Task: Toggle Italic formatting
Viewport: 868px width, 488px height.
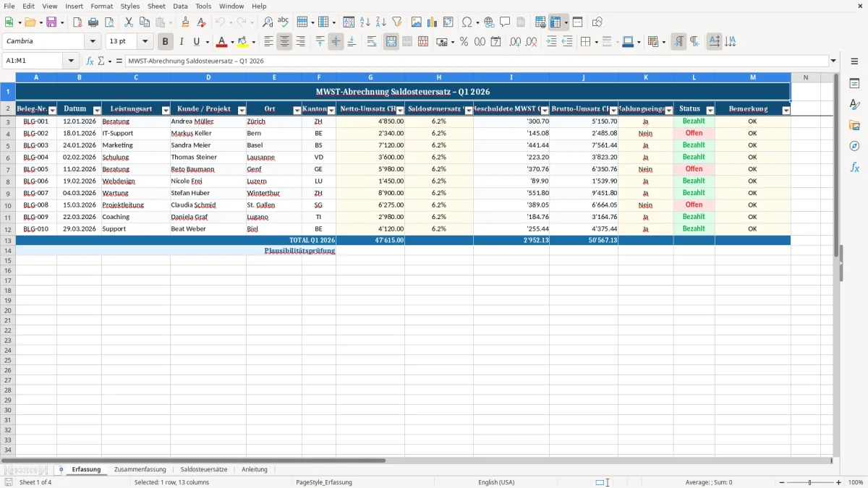Action: 182,42
